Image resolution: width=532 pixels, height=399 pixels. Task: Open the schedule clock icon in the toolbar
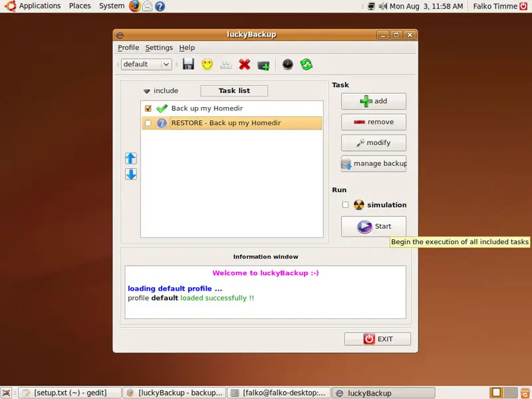[287, 64]
